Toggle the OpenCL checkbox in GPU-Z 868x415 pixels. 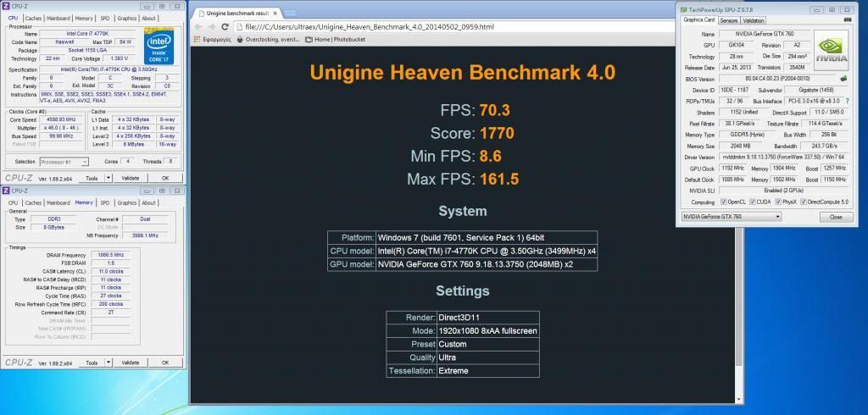click(723, 202)
